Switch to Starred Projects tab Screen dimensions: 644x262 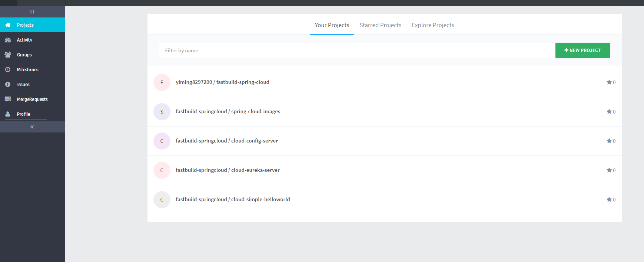(x=380, y=25)
